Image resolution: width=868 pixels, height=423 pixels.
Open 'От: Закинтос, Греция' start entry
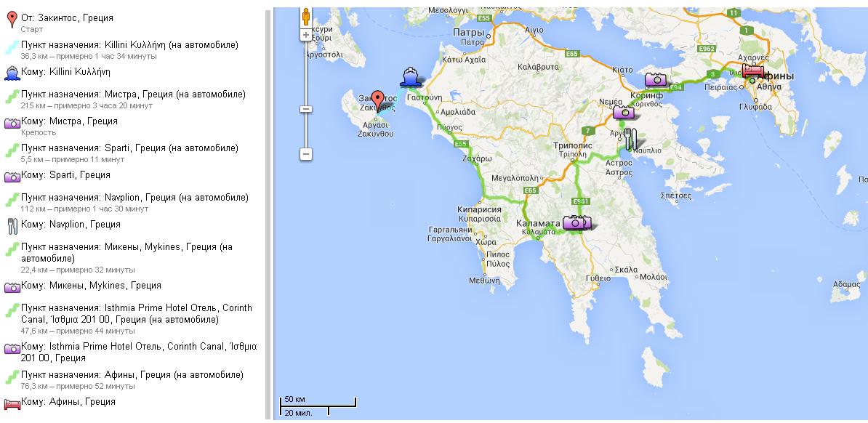pyautogui.click(x=67, y=17)
